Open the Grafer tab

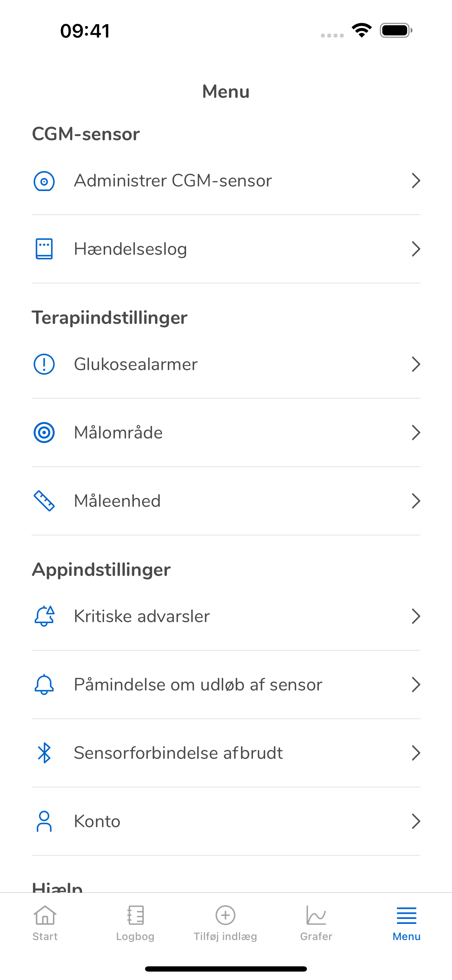[x=316, y=923]
